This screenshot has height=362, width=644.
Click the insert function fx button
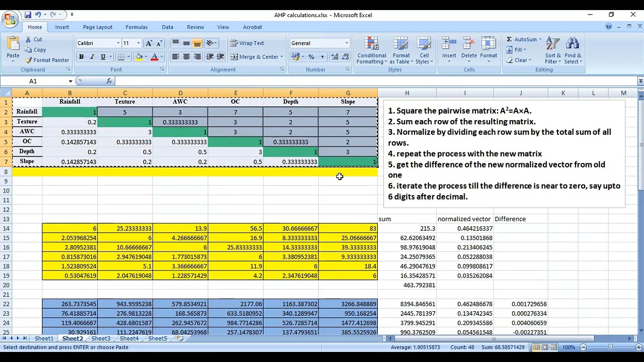109,81
